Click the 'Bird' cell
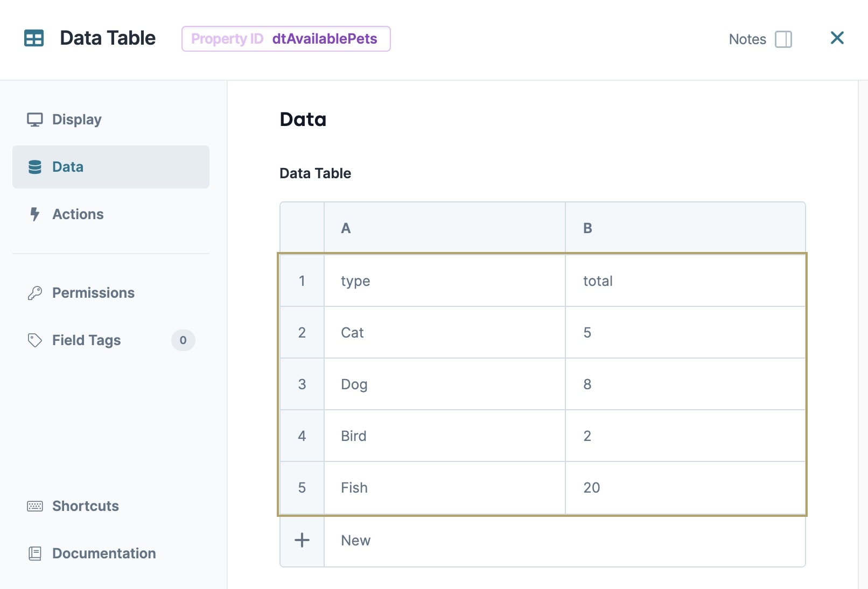This screenshot has height=589, width=868. coord(445,436)
